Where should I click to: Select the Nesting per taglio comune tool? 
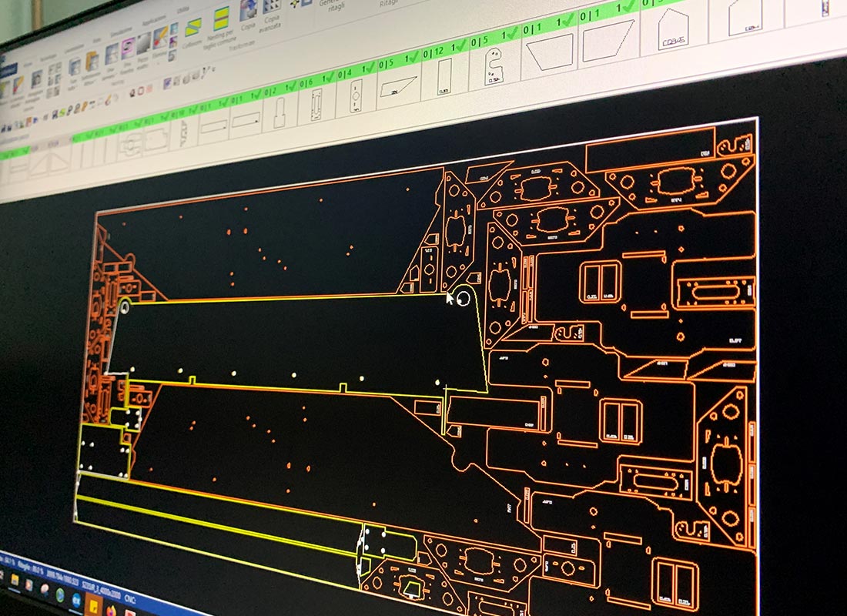[x=222, y=25]
